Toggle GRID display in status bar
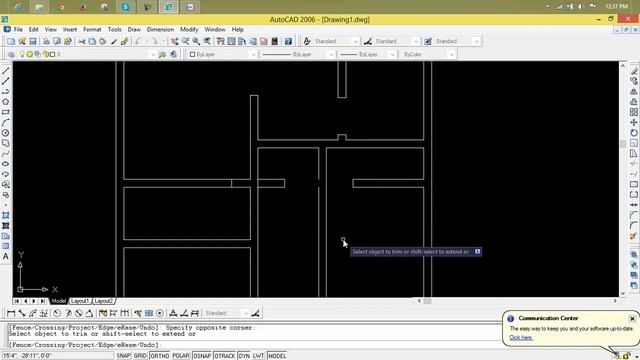This screenshot has width=640, height=360. click(140, 356)
